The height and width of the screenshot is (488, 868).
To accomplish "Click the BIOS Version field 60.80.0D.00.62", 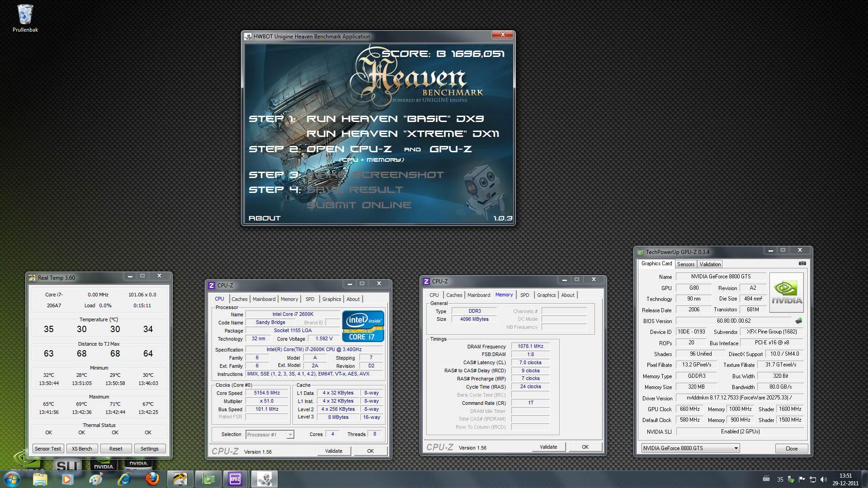I will (x=734, y=321).
